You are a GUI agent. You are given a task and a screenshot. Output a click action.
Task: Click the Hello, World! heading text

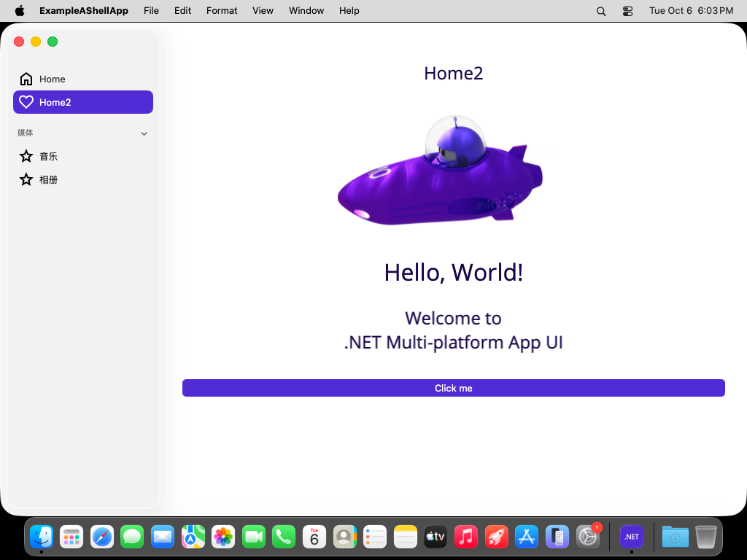[454, 273]
